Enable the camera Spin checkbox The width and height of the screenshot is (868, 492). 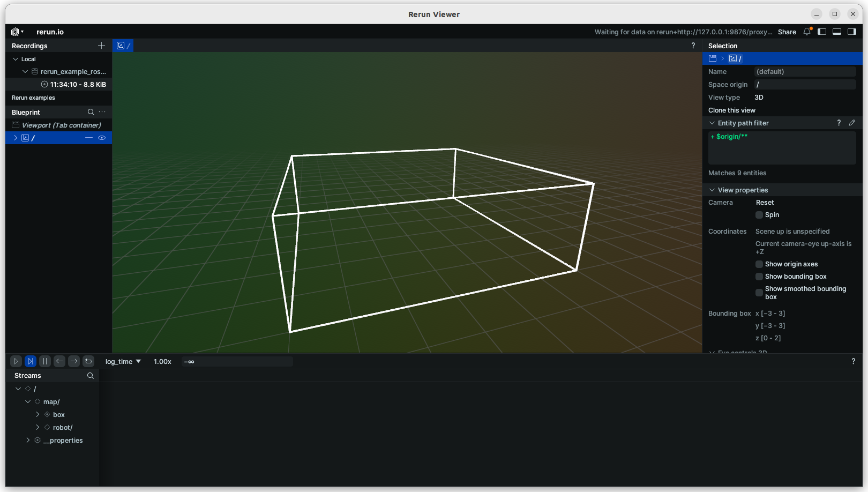[759, 215]
